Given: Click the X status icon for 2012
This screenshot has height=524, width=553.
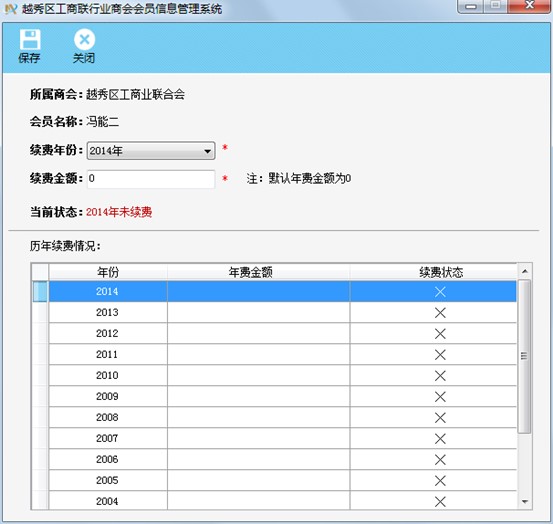Looking at the screenshot, I should coord(440,334).
